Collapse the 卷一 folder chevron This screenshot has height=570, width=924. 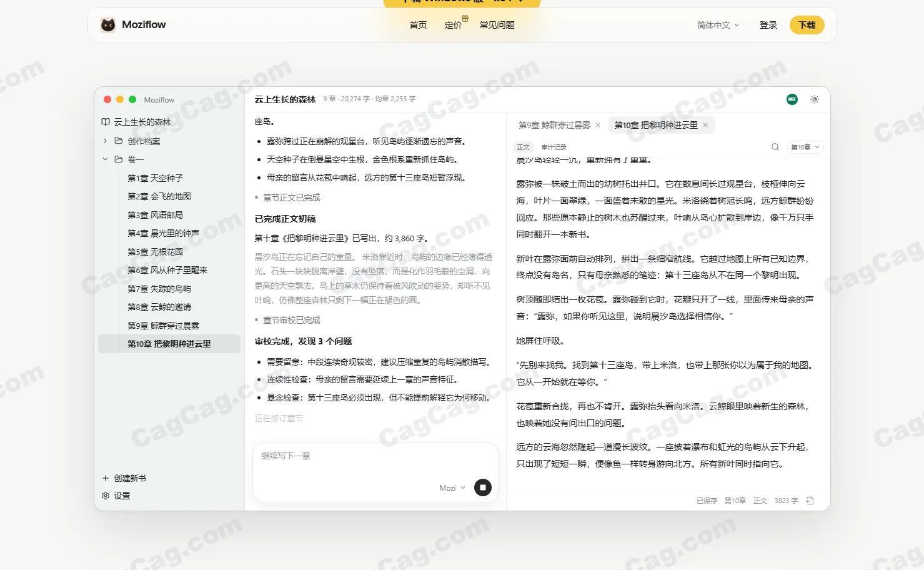click(106, 159)
